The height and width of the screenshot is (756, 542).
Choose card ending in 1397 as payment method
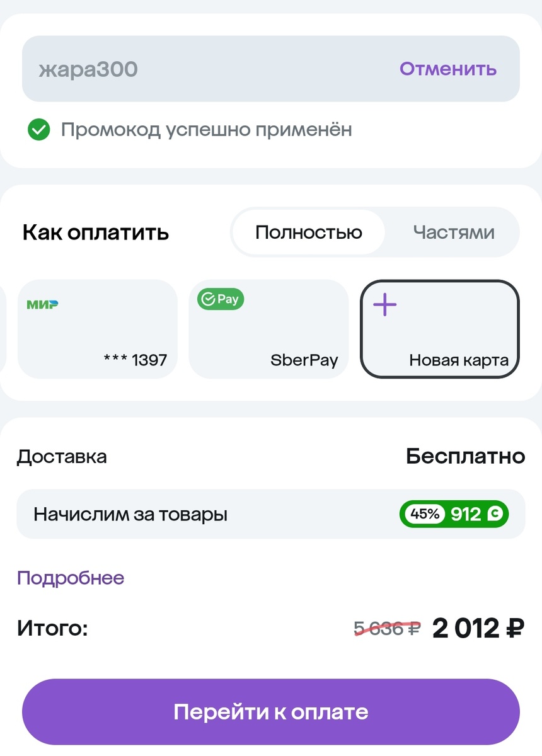tap(97, 328)
